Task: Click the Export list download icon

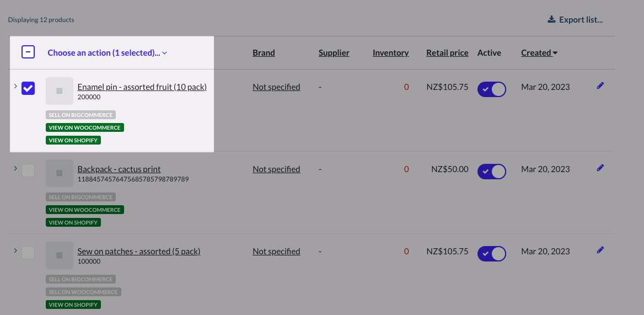Action: pos(551,20)
